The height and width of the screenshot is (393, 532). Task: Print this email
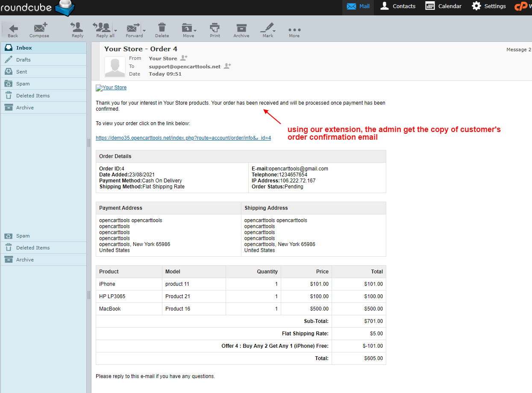[215, 30]
